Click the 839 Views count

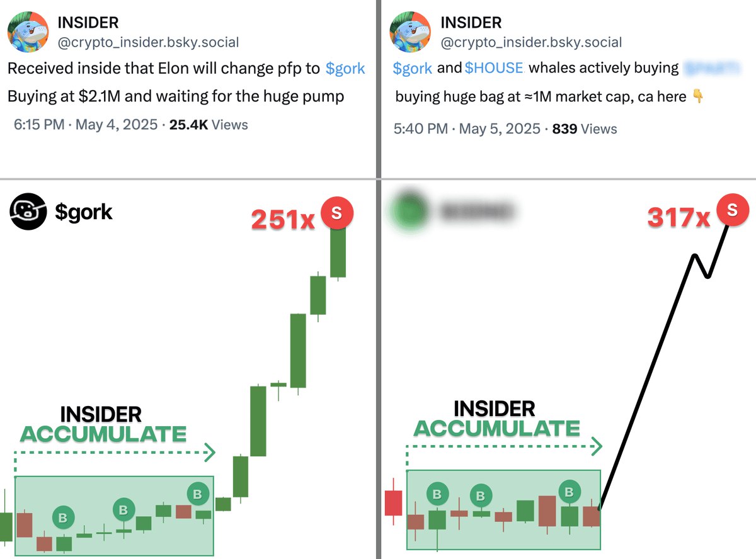point(585,129)
